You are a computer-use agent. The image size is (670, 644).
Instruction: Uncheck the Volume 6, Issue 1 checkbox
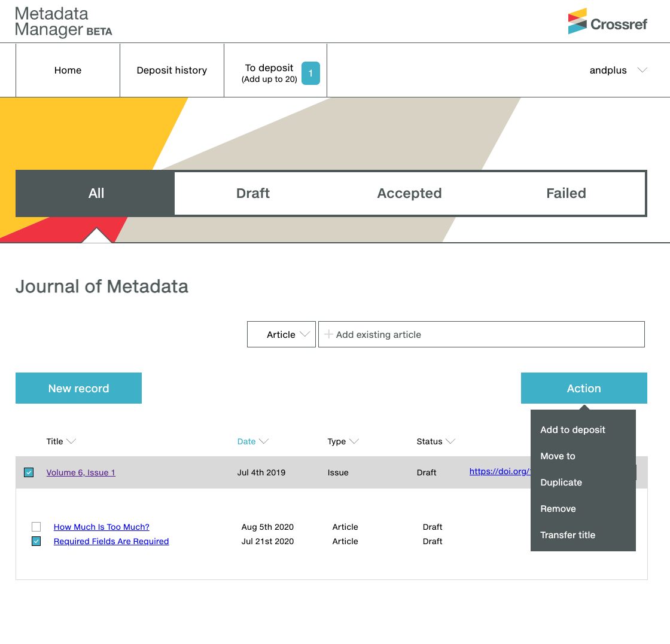click(29, 472)
